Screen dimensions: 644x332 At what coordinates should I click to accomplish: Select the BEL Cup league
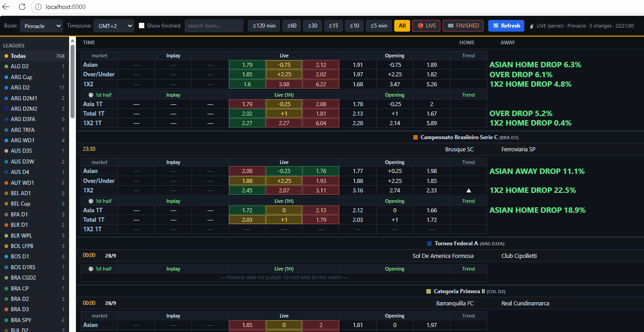[35, 204]
